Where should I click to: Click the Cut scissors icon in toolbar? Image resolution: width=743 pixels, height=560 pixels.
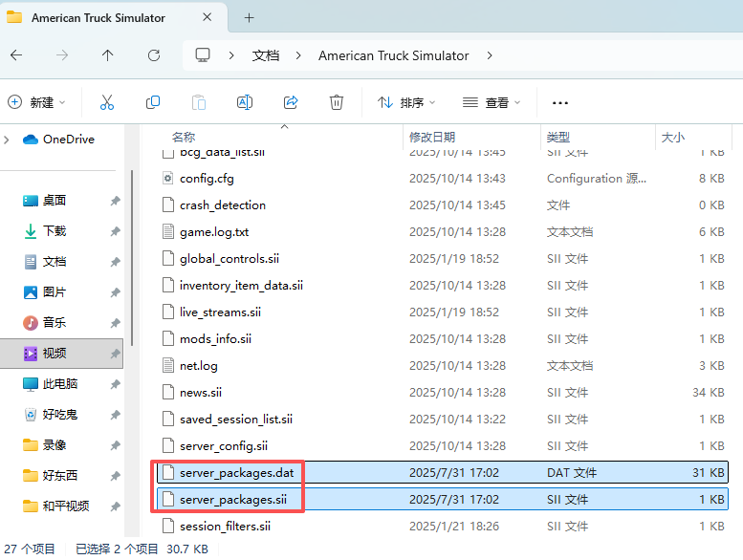tap(106, 102)
